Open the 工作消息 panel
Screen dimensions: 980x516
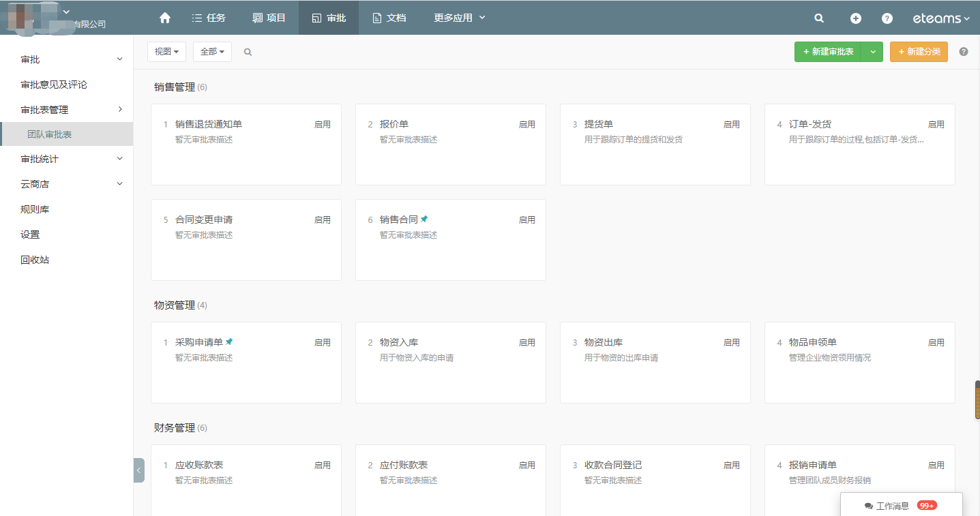901,506
